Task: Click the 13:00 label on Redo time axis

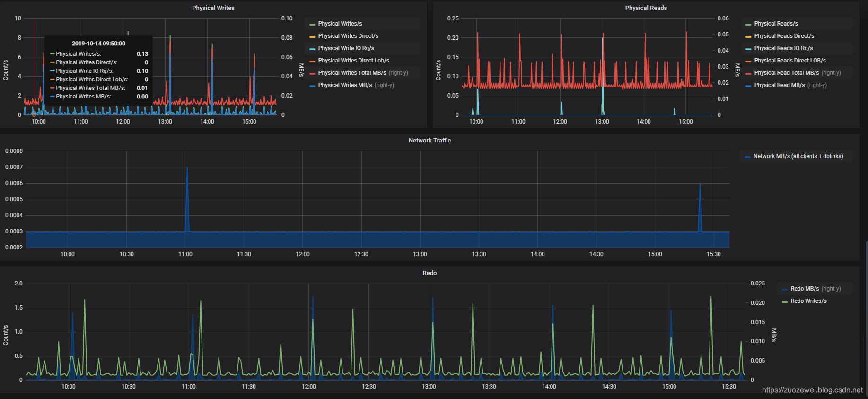Action: pos(429,387)
